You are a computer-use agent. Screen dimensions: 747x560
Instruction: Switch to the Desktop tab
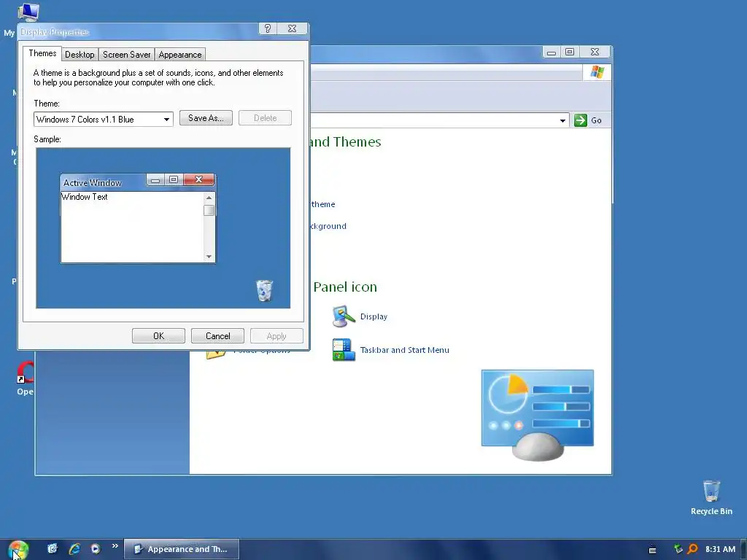click(x=80, y=54)
